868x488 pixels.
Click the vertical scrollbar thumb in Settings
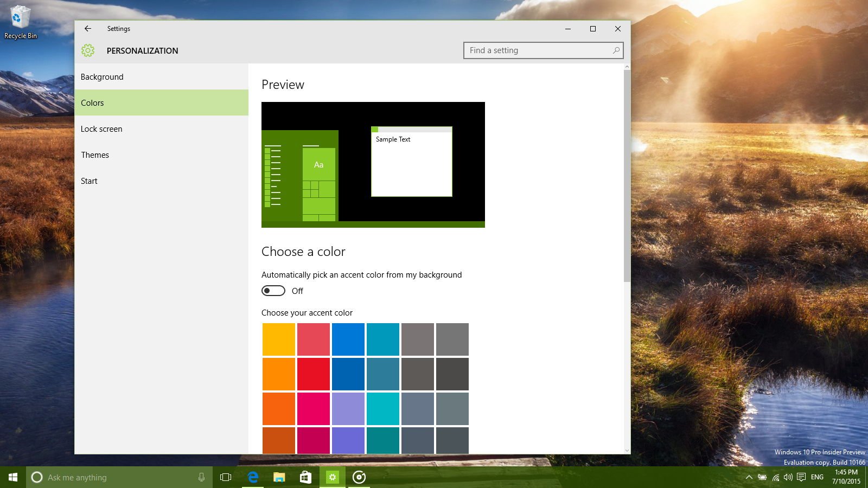point(627,176)
